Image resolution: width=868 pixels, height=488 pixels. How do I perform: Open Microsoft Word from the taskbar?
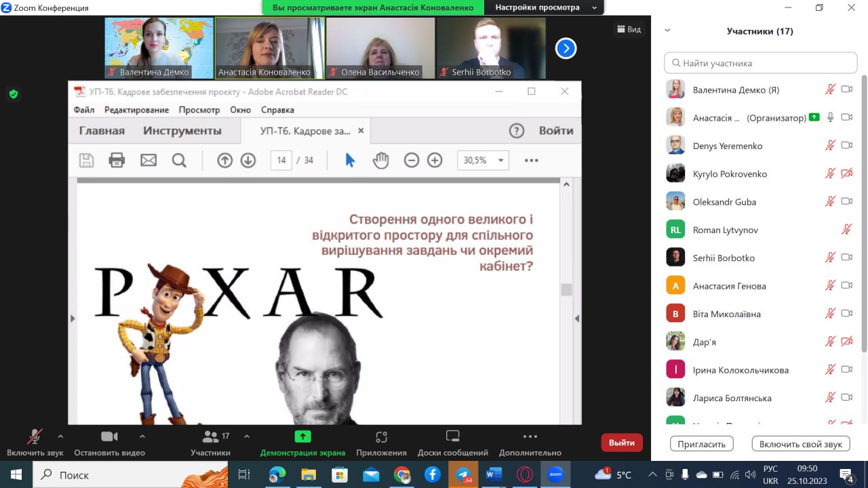(x=494, y=474)
